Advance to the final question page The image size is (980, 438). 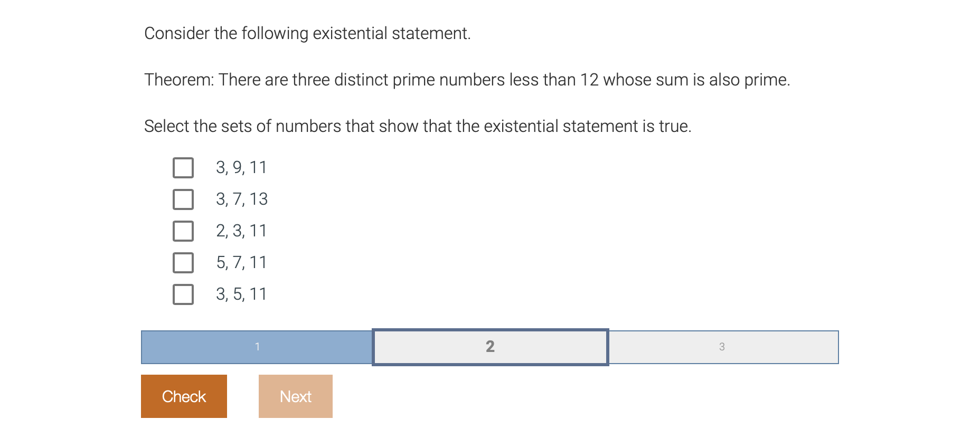coord(722,347)
